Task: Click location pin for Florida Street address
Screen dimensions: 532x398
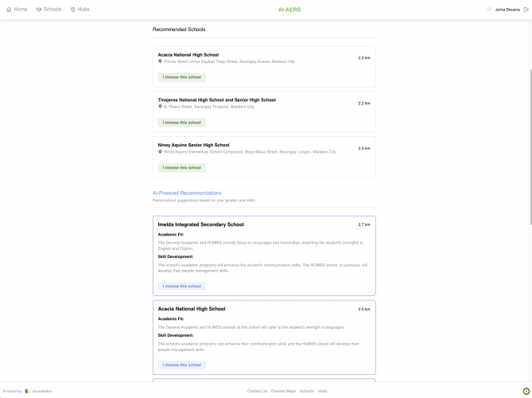Action: point(160,61)
